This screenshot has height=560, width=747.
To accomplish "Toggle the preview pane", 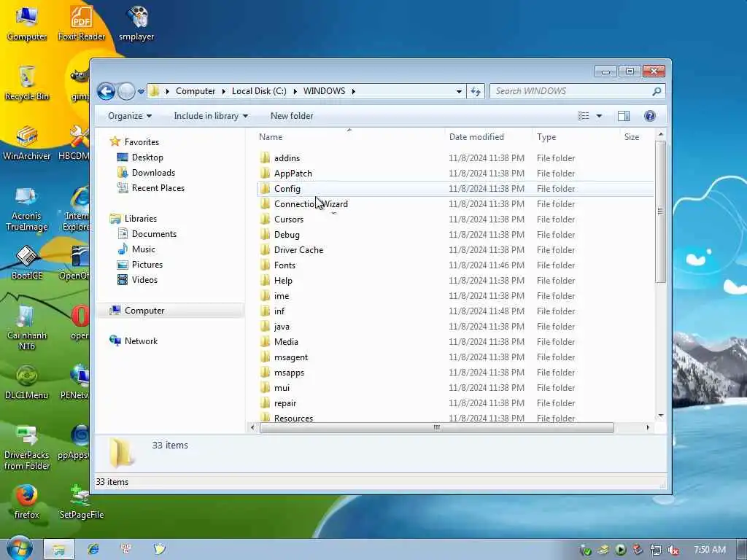I will (624, 116).
